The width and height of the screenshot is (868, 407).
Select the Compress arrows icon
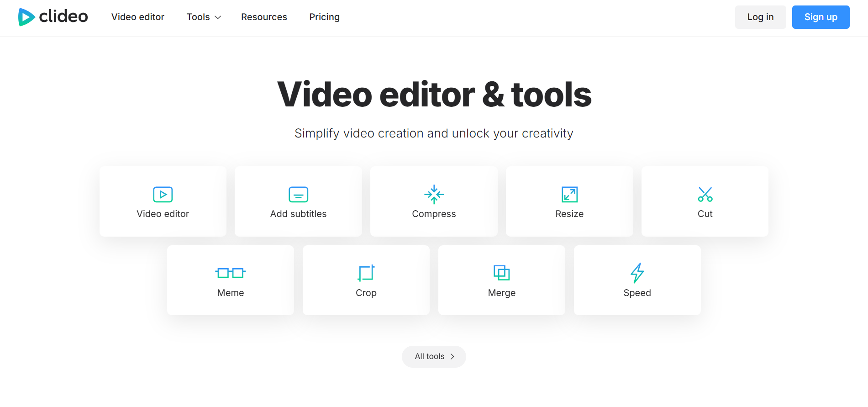pyautogui.click(x=434, y=195)
